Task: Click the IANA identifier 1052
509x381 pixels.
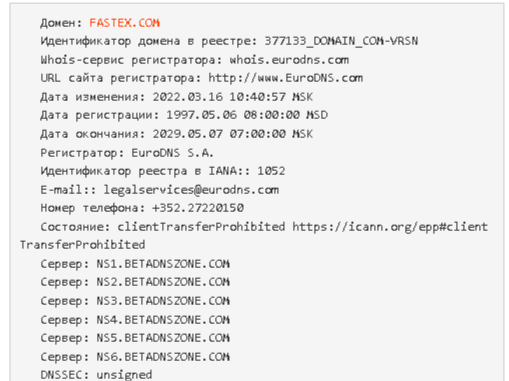Action: click(271, 171)
